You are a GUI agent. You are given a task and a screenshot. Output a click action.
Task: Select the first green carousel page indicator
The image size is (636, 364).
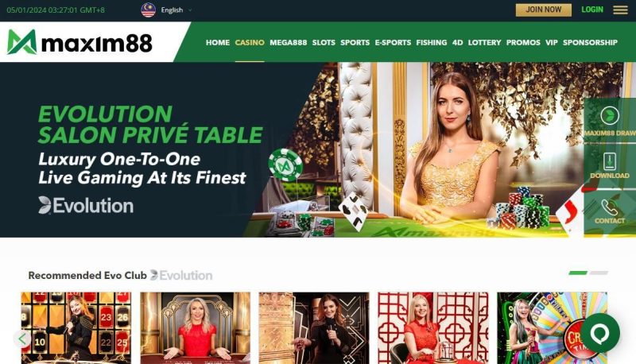[x=578, y=273]
